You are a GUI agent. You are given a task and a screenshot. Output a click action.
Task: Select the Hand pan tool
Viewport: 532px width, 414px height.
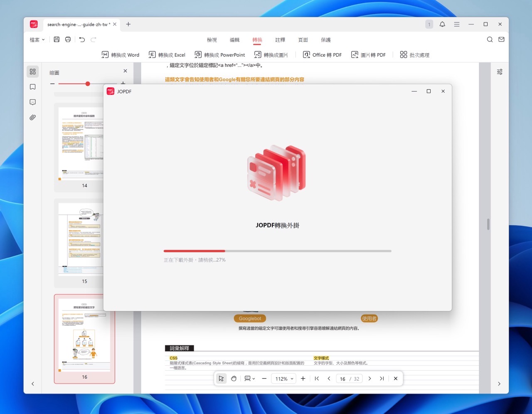pos(234,379)
